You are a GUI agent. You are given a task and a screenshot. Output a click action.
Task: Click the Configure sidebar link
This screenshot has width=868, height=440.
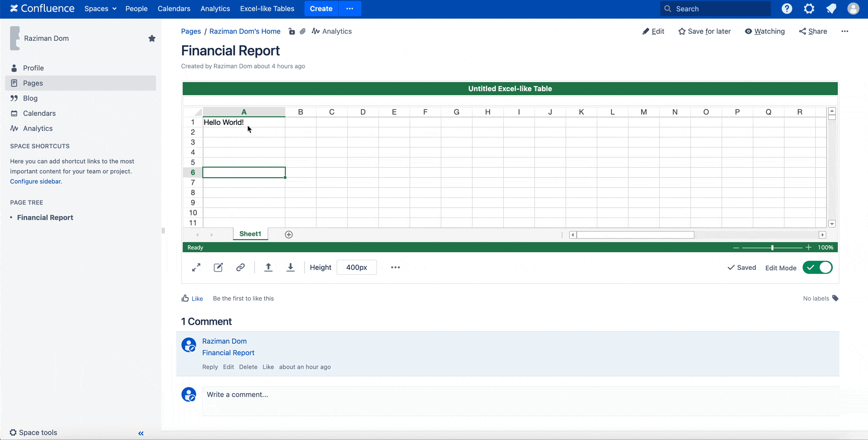point(36,181)
